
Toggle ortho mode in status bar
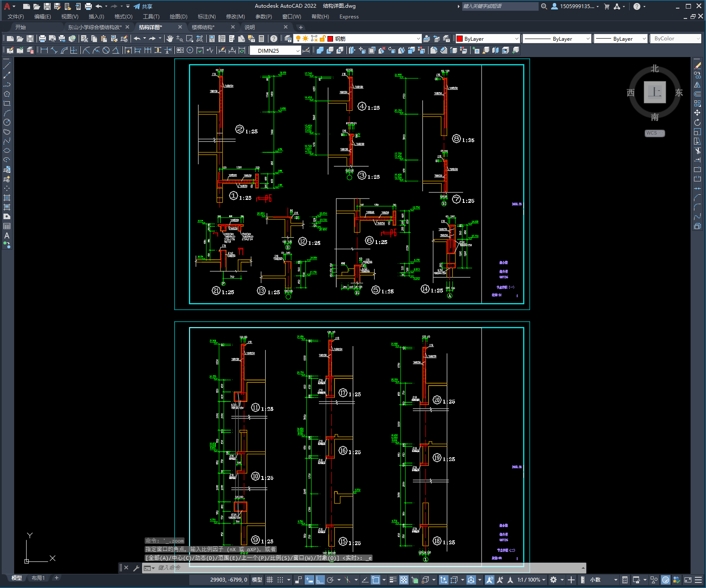320,580
